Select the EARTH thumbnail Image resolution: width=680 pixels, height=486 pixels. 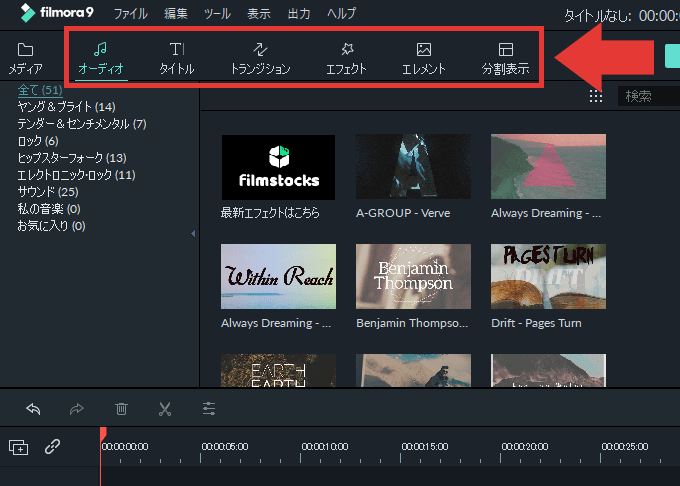click(278, 370)
